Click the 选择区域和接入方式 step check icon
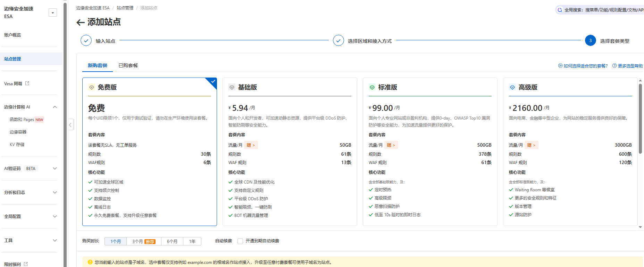 pos(338,41)
